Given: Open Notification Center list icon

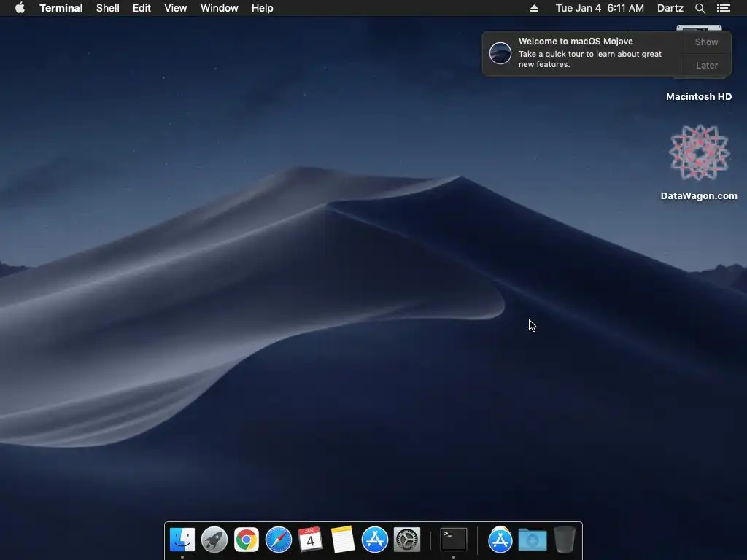Looking at the screenshot, I should click(x=724, y=8).
